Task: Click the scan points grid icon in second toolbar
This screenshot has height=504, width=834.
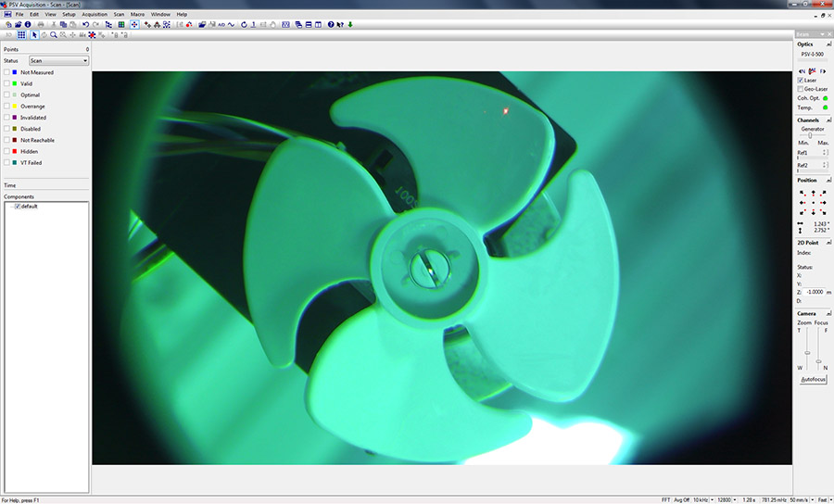Action: click(x=21, y=35)
